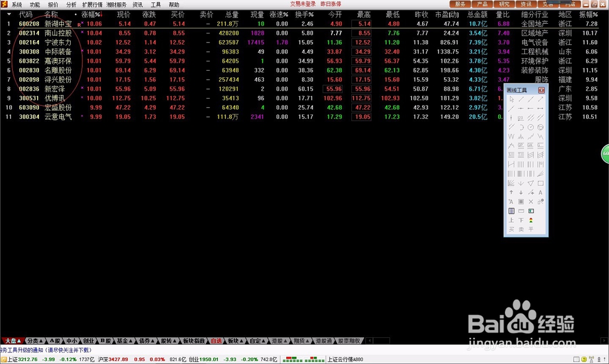Screen dimensions: 609x364
Task: Open the 工具 menu
Action: (x=156, y=5)
